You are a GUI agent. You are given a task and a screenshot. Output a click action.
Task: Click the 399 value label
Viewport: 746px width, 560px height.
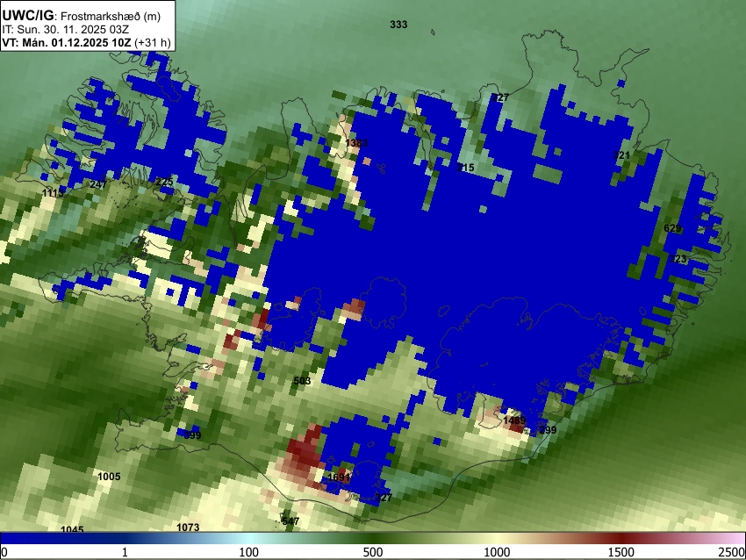(193, 435)
